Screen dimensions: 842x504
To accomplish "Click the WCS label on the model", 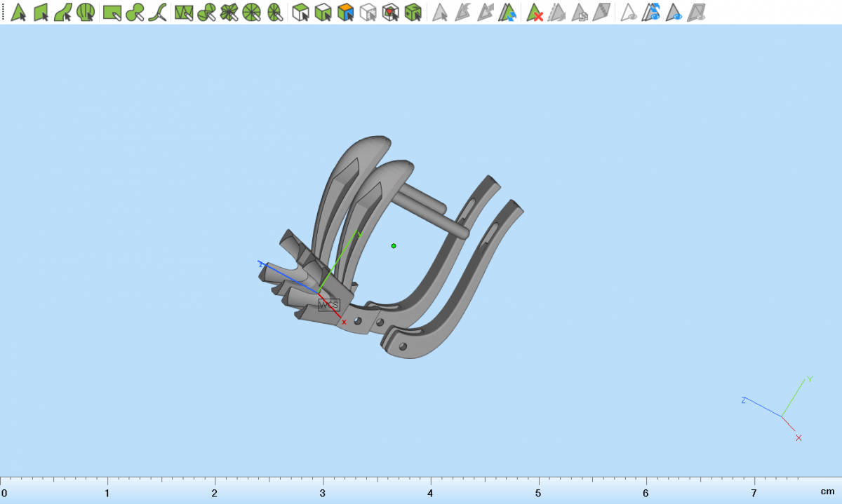I will [328, 305].
